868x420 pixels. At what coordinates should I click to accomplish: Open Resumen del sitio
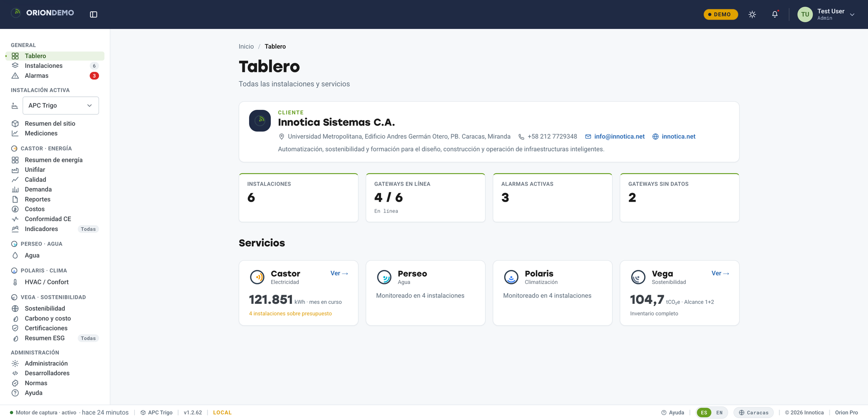[x=55, y=123]
